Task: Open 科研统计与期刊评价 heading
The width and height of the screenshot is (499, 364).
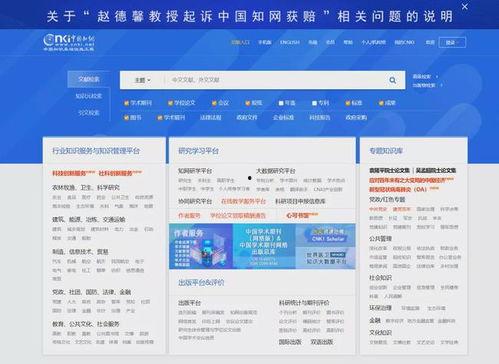Action: (x=304, y=303)
